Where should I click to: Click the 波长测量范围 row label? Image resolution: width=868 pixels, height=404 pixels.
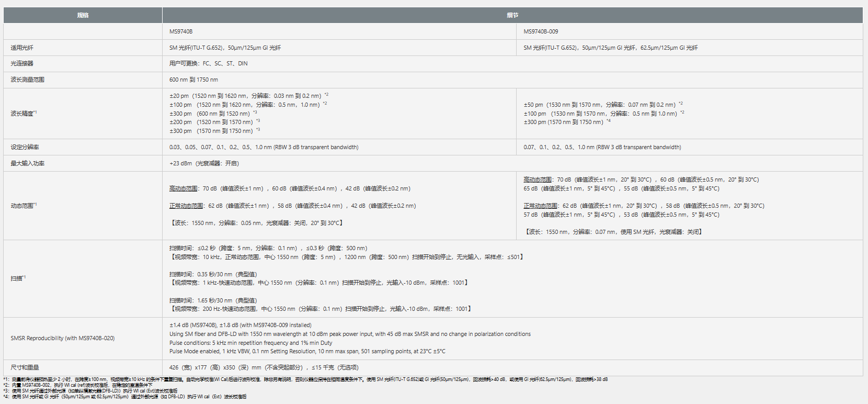tap(28, 80)
